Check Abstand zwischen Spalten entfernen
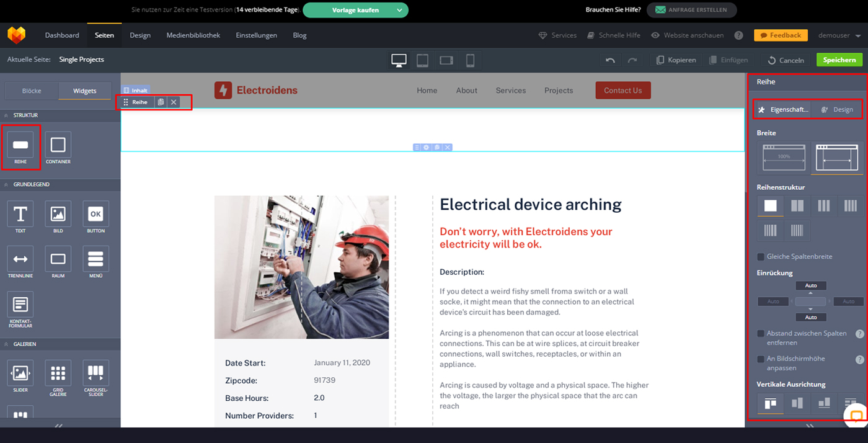The width and height of the screenshot is (868, 443). 761,334
